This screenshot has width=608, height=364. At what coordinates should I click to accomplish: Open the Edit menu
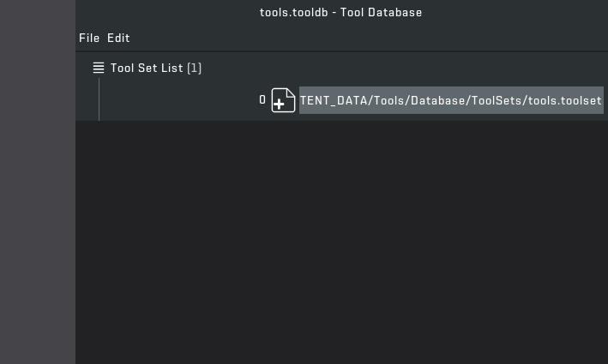click(x=118, y=39)
